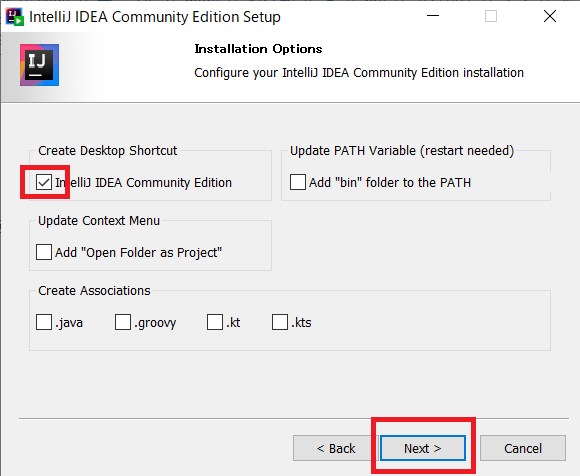
Task: Click the IntelliJ IDEA IJ logo in the header
Action: pyautogui.click(x=40, y=65)
